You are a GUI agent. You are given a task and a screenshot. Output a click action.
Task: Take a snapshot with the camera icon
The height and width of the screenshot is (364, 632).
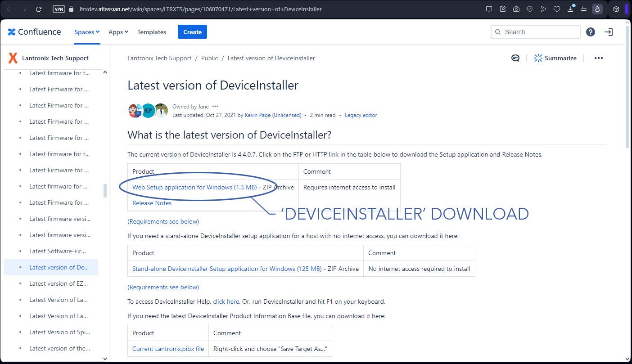(516, 9)
